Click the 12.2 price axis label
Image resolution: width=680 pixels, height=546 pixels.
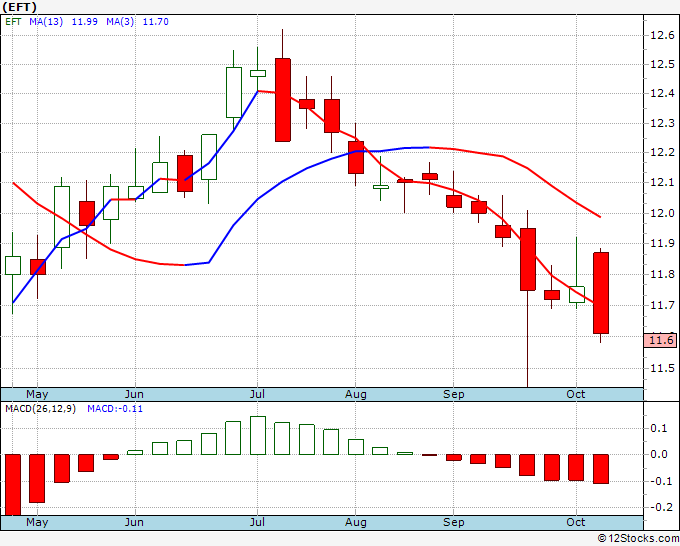662,153
